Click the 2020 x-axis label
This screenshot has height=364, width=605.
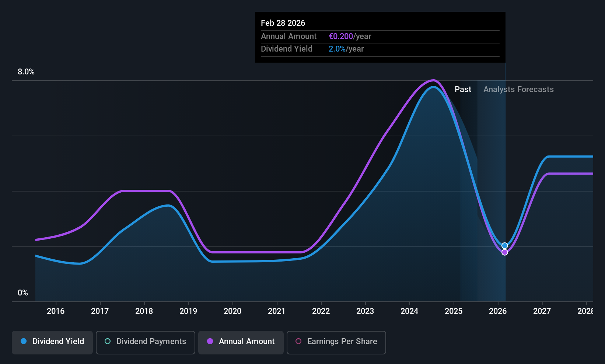point(232,311)
